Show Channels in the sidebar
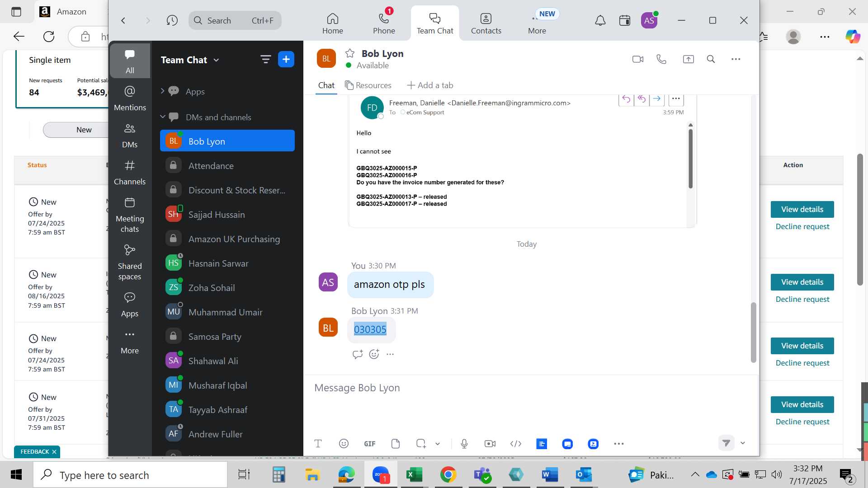Viewport: 868px width, 488px height. (x=130, y=173)
